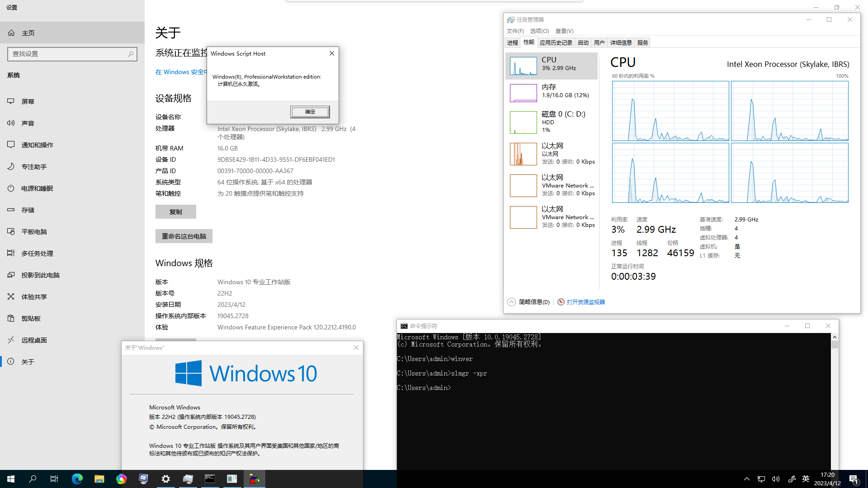Click the About (关于) info icon in the sidebar

[11, 361]
